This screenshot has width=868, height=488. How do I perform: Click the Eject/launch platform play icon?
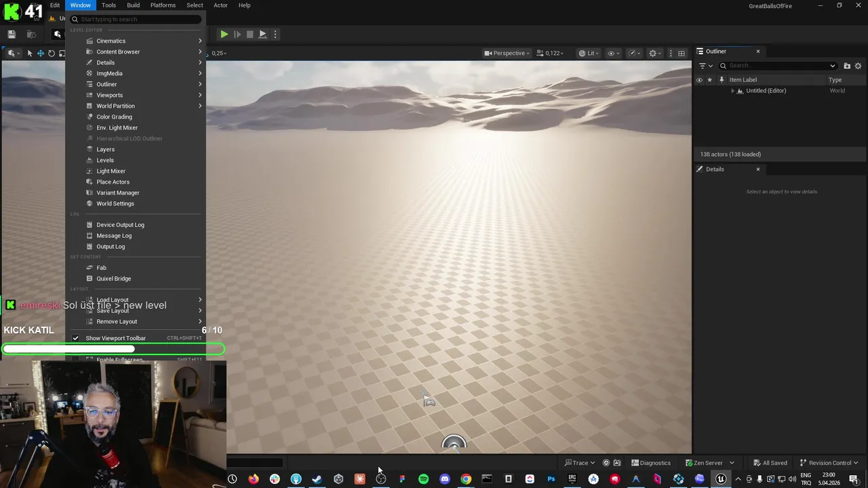(262, 34)
